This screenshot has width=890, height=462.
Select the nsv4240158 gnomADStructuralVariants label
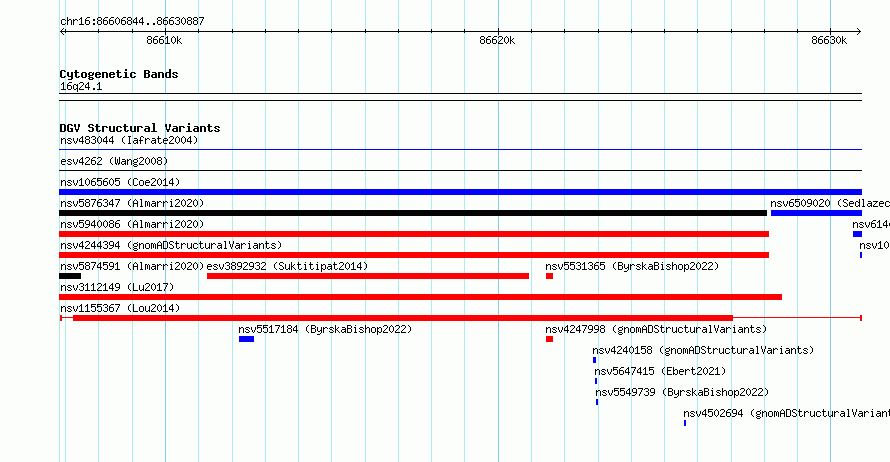click(703, 350)
